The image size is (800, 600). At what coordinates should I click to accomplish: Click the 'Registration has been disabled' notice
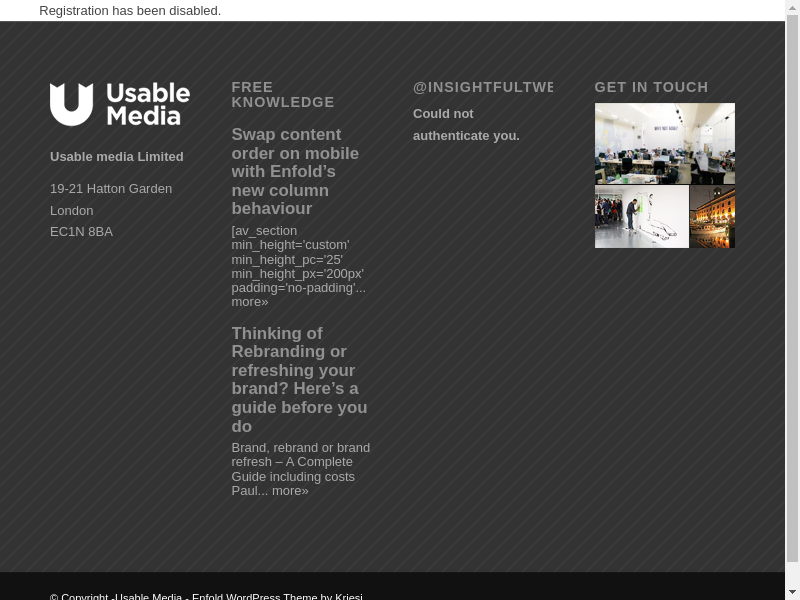130,11
